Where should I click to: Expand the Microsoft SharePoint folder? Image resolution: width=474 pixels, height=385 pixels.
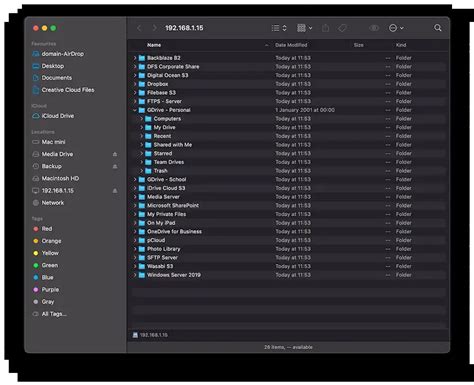coord(135,205)
